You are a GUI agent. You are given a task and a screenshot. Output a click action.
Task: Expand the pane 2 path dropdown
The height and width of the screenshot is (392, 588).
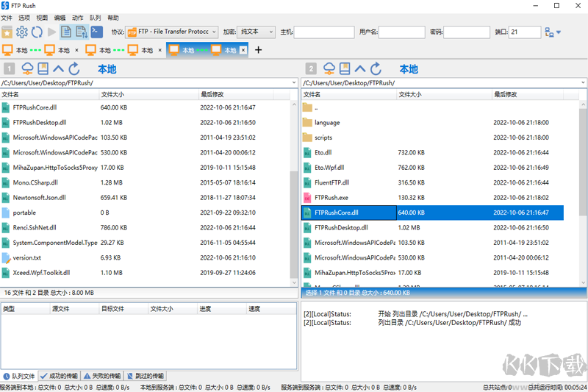[x=583, y=82]
